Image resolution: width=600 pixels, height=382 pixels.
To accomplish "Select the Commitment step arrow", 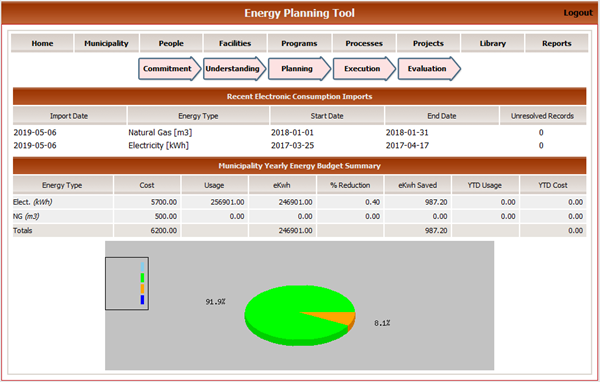I will click(x=170, y=69).
